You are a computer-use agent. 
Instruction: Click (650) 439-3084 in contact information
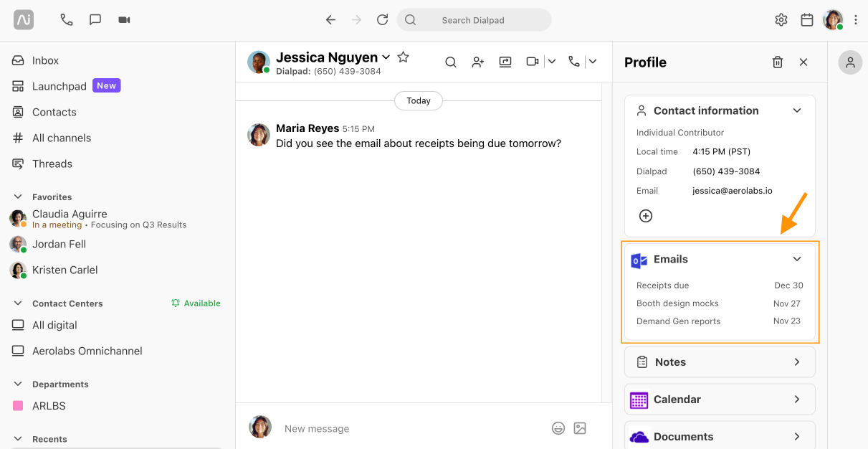click(726, 171)
